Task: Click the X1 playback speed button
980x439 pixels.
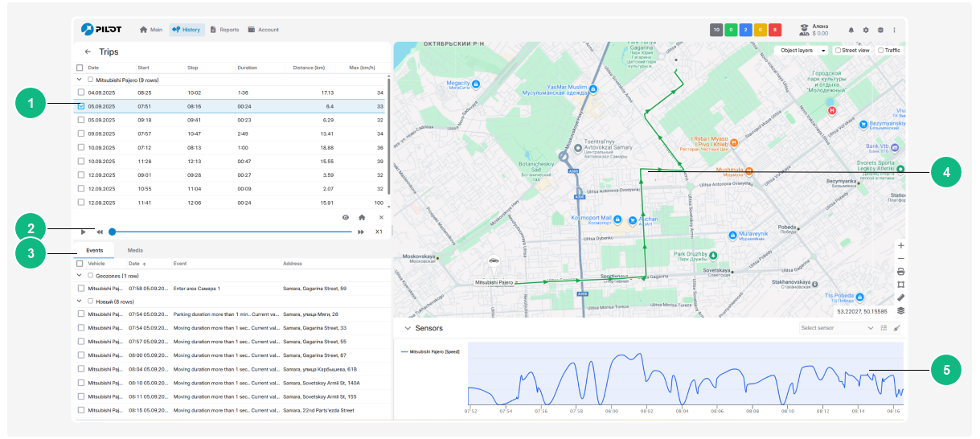Action: point(379,232)
